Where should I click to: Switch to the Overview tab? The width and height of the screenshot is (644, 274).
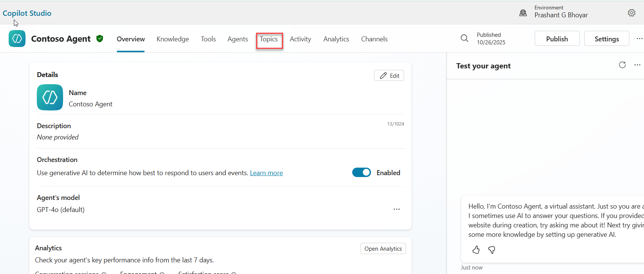click(131, 39)
